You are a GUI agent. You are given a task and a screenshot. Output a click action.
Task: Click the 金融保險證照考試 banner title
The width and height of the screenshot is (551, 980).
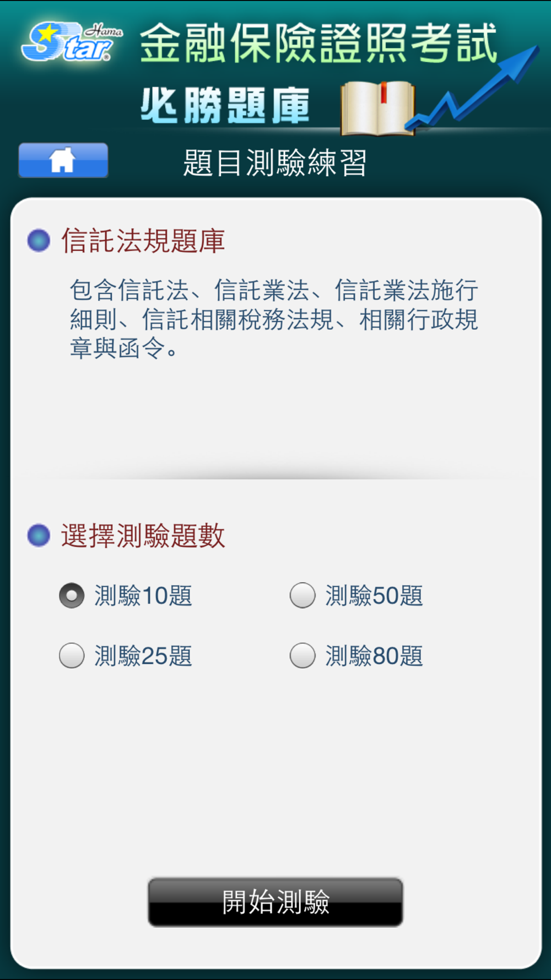tap(319, 43)
